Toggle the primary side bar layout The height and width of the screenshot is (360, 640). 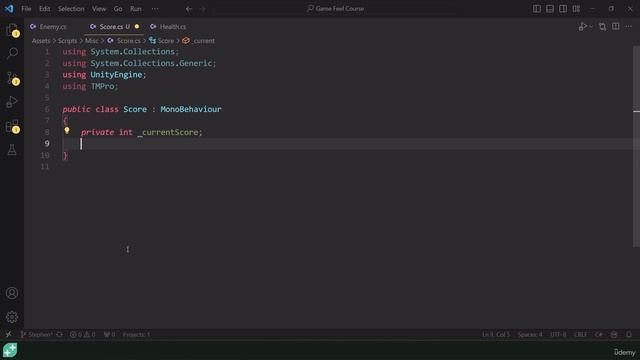click(x=537, y=9)
